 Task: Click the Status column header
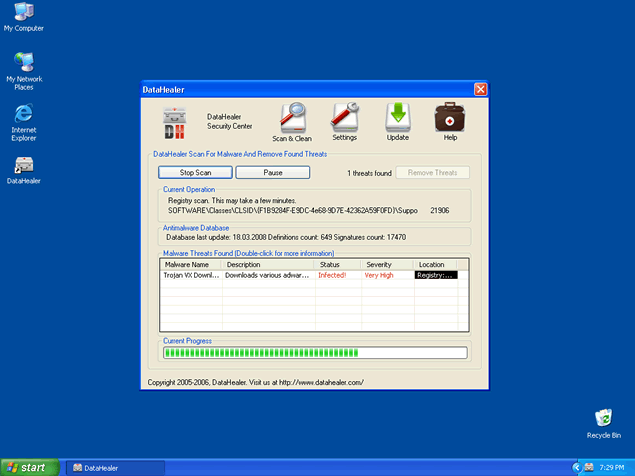tap(337, 264)
